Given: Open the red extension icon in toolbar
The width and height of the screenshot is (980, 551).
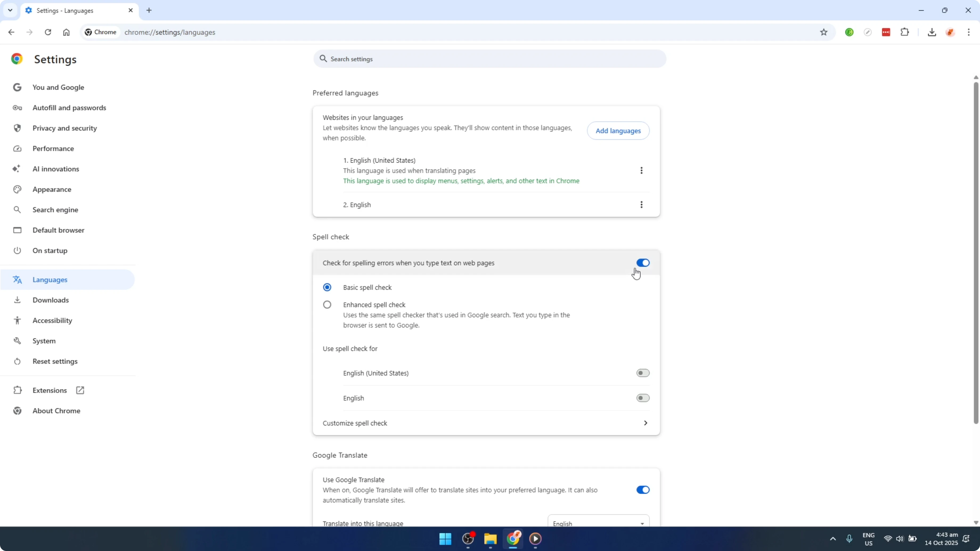Looking at the screenshot, I should coord(886,32).
